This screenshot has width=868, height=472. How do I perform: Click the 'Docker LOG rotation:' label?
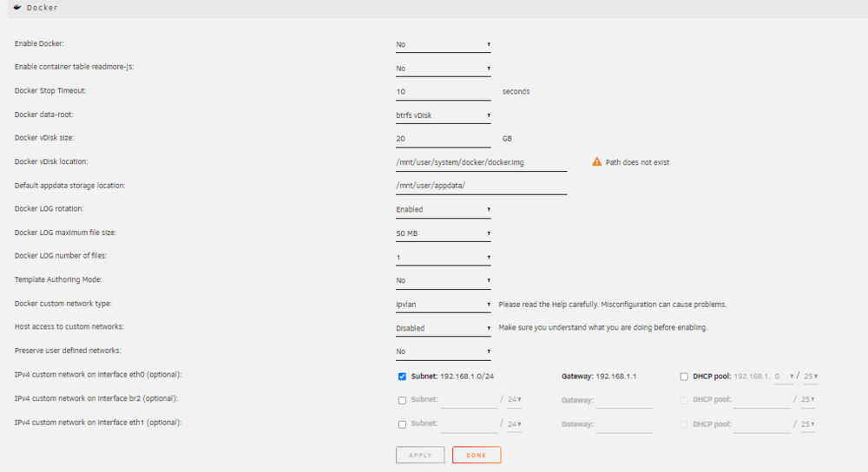point(49,208)
